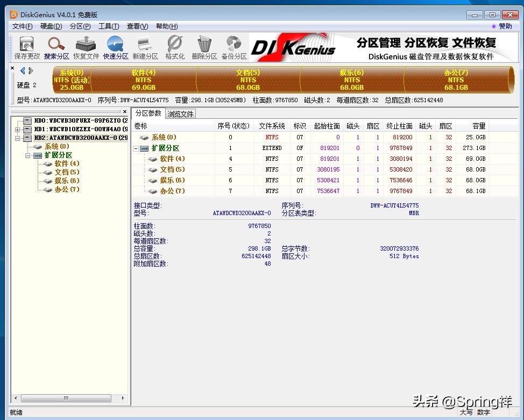This screenshot has width=524, height=420.
Task: Select the 搜索分区 (Search Partition) tool
Action: pos(56,47)
